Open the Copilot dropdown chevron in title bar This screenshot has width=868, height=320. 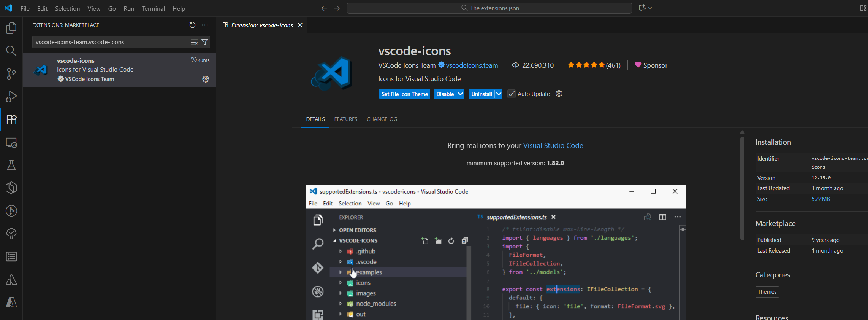(x=650, y=8)
